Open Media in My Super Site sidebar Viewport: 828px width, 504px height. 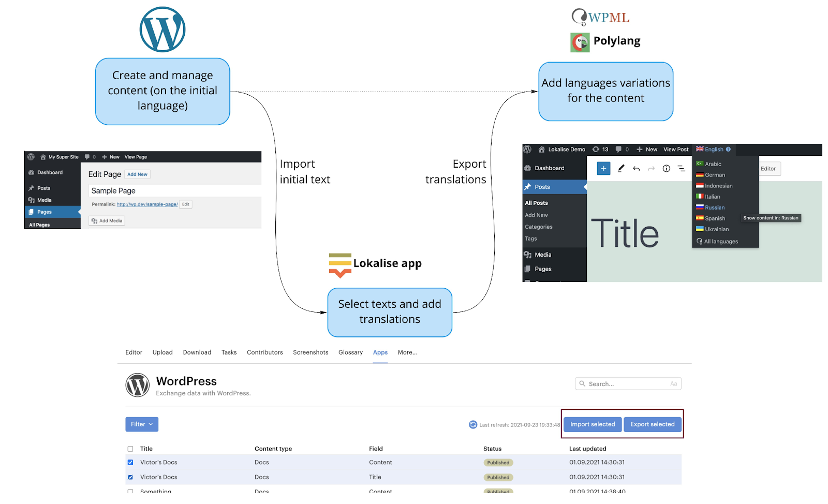(x=40, y=200)
